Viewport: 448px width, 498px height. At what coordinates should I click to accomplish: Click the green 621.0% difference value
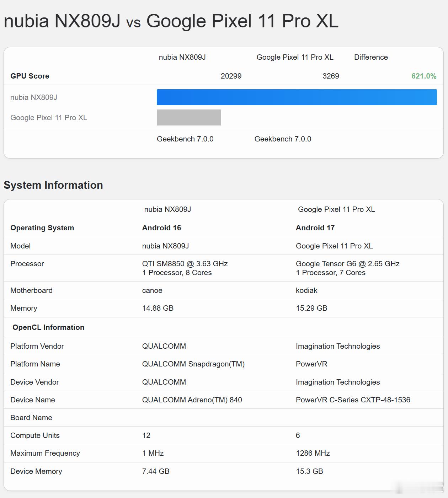pyautogui.click(x=424, y=76)
